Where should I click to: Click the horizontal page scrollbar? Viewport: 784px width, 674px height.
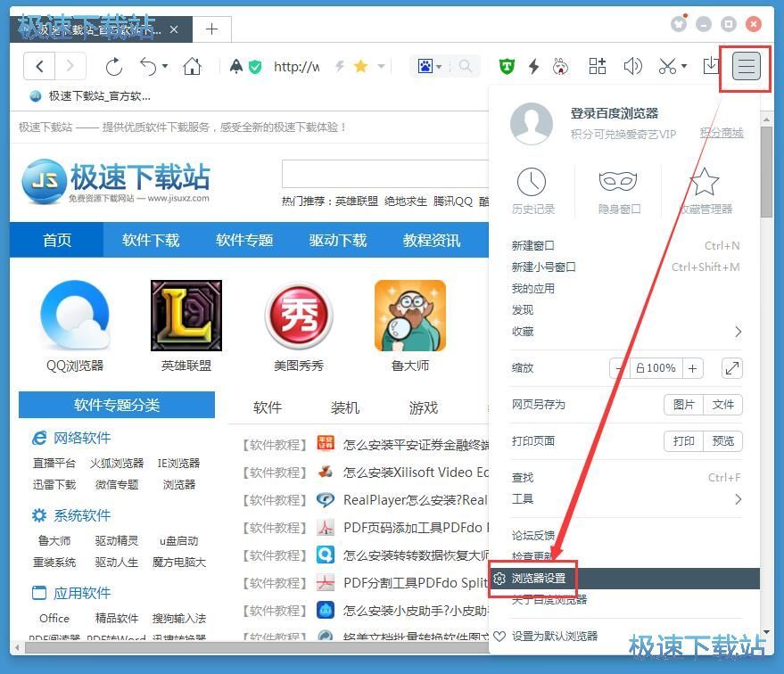[x=257, y=648]
